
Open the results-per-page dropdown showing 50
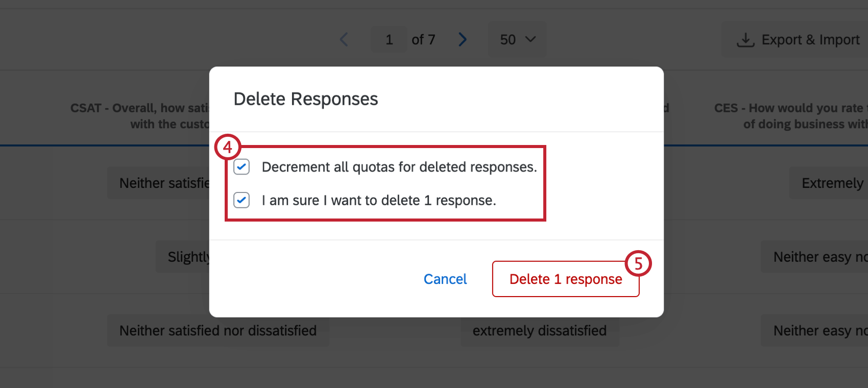point(517,39)
